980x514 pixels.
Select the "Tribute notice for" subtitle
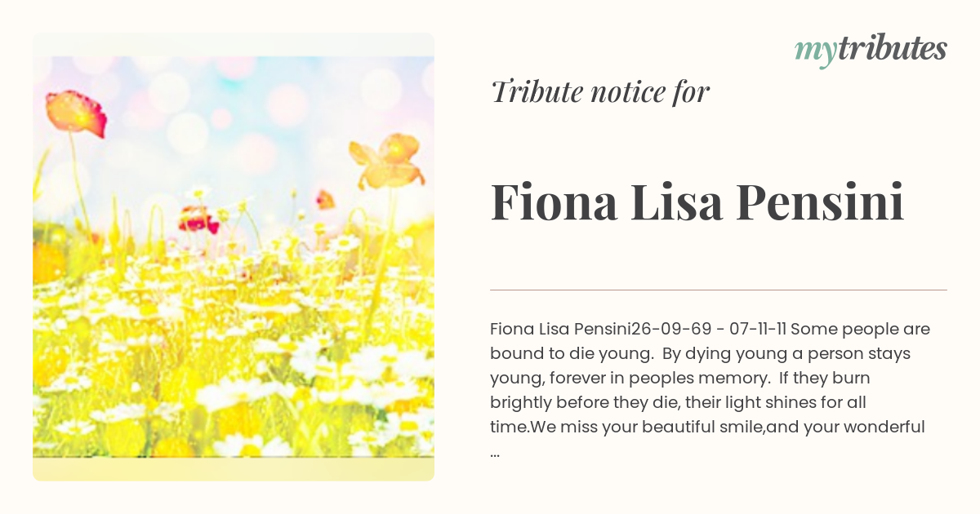point(600,92)
